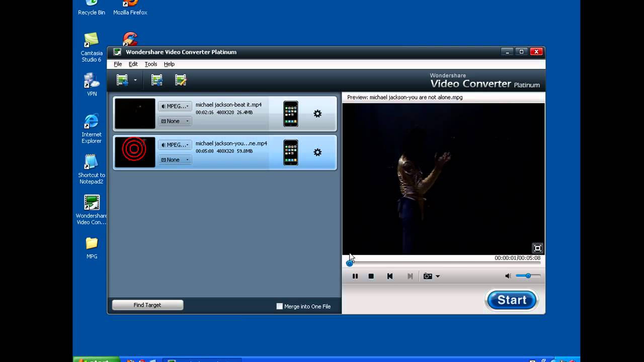Open settings gear for you...ne.mp4

point(317,152)
